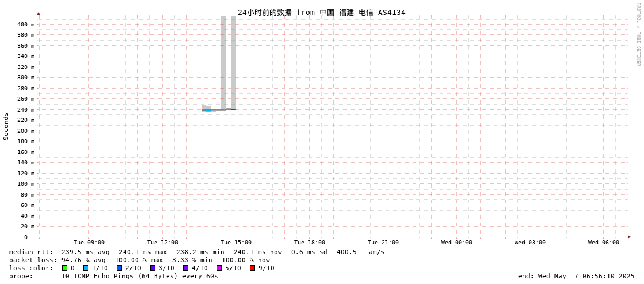The height and width of the screenshot is (284, 644).
Task: Click the '240.1 ms max' rtt value
Action: [x=143, y=252]
